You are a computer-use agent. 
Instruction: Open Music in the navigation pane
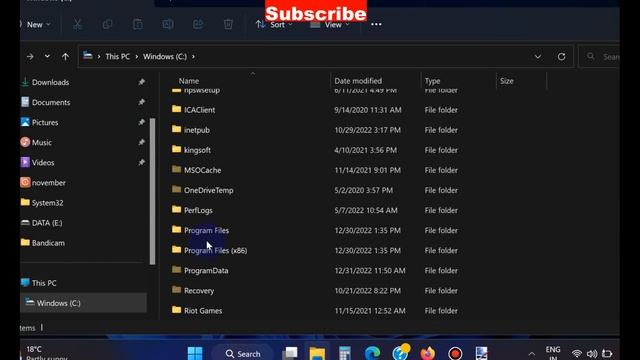point(42,142)
